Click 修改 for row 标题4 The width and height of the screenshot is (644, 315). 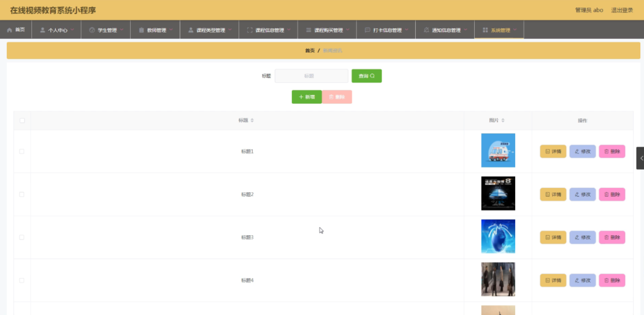pyautogui.click(x=582, y=280)
